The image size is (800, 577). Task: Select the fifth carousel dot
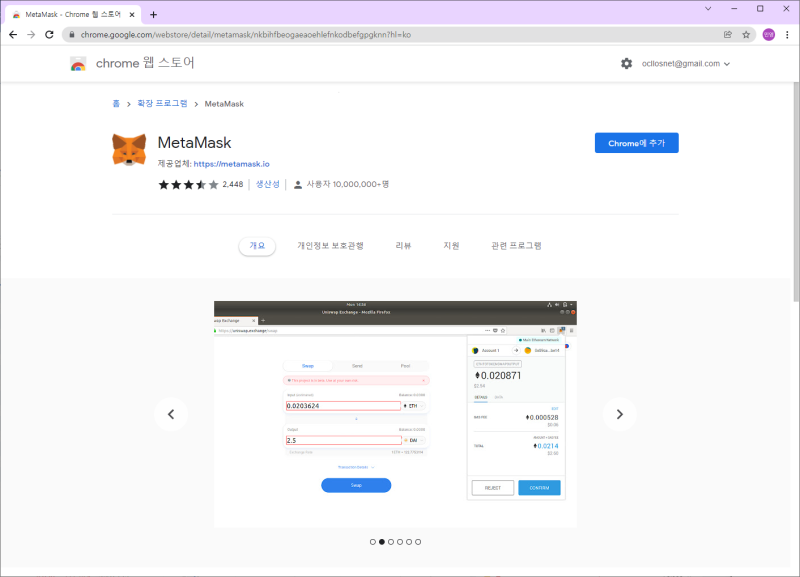click(409, 542)
